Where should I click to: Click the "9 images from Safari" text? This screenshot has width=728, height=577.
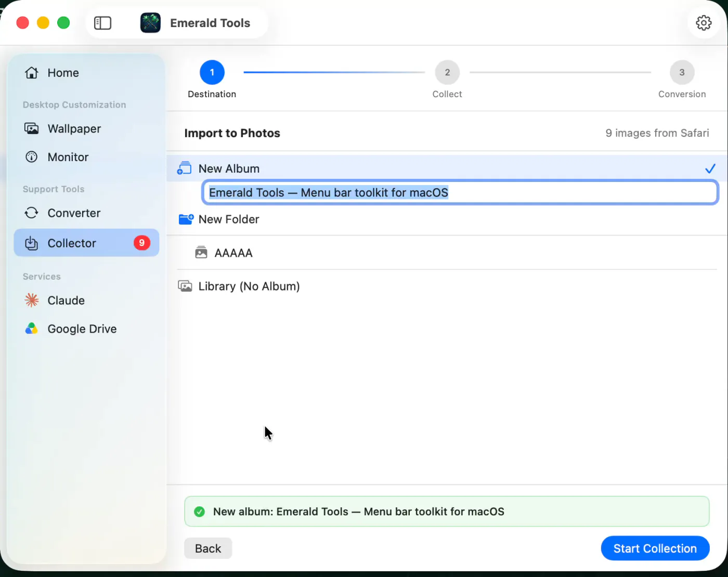[657, 133]
